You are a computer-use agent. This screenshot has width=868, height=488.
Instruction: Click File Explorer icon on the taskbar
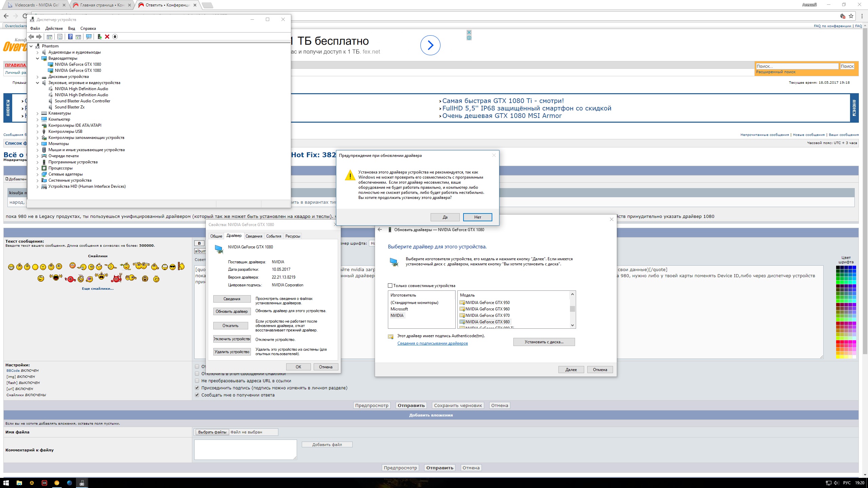pyautogui.click(x=19, y=483)
